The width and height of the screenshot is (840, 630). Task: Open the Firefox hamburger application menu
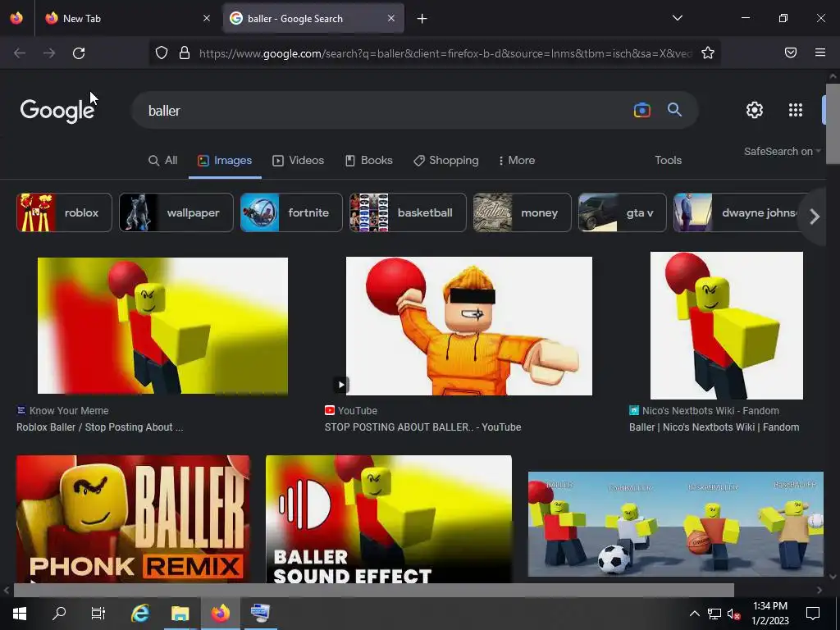(x=820, y=52)
